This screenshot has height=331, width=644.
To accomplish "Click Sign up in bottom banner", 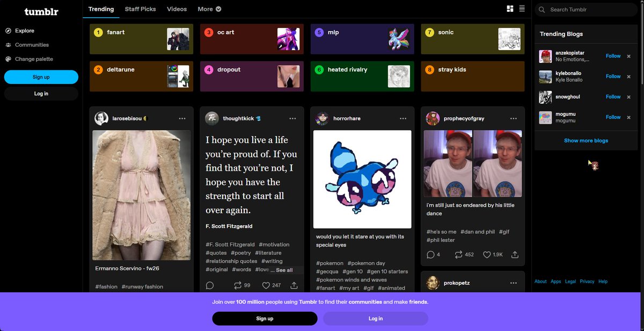I will point(265,319).
